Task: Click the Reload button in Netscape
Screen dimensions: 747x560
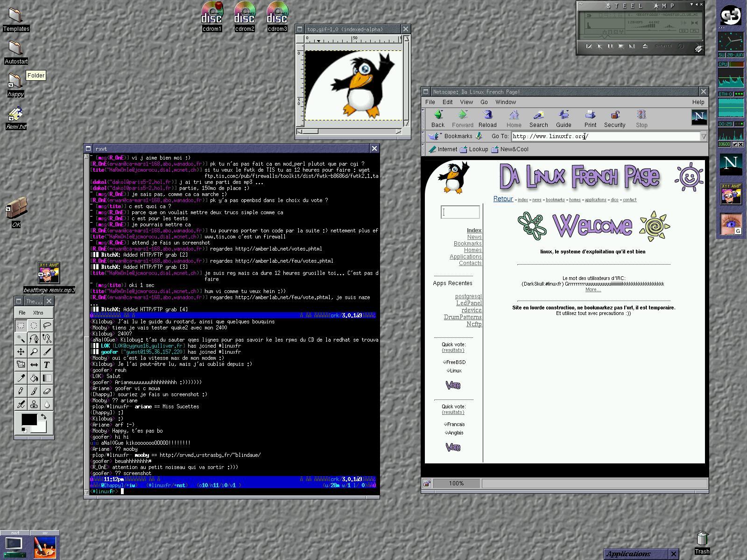Action: coord(487,119)
